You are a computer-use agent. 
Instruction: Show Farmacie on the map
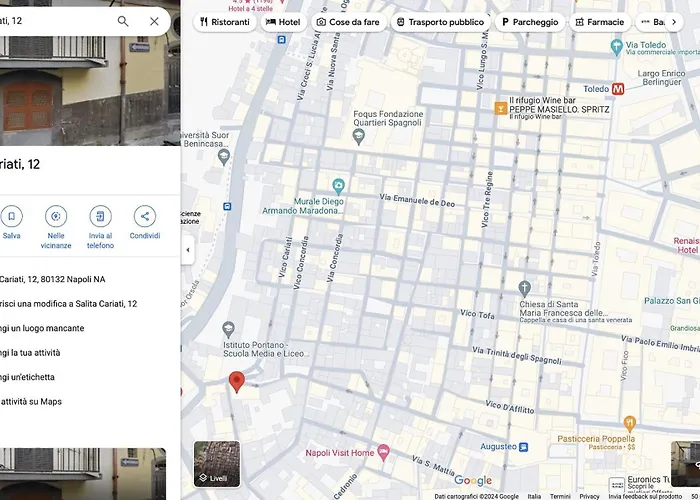point(600,22)
